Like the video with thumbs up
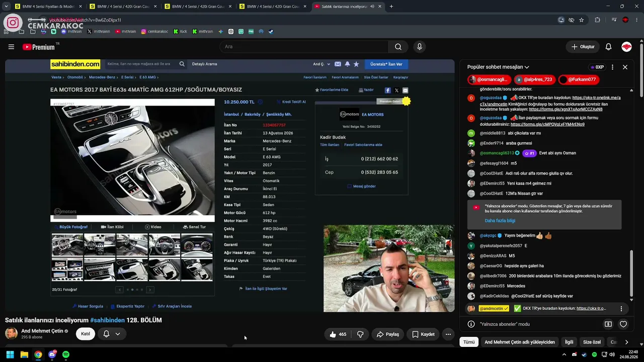This screenshot has height=362, width=644. click(x=338, y=334)
